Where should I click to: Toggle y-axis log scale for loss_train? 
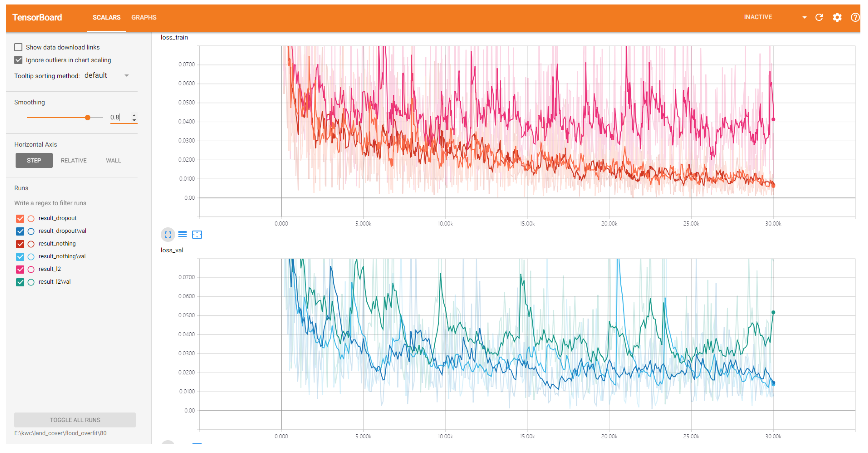(x=182, y=235)
